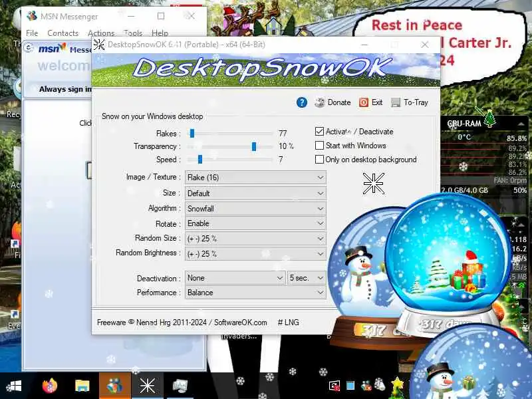Click the To-Tray monitor icon
This screenshot has width=532, height=399.
point(395,102)
